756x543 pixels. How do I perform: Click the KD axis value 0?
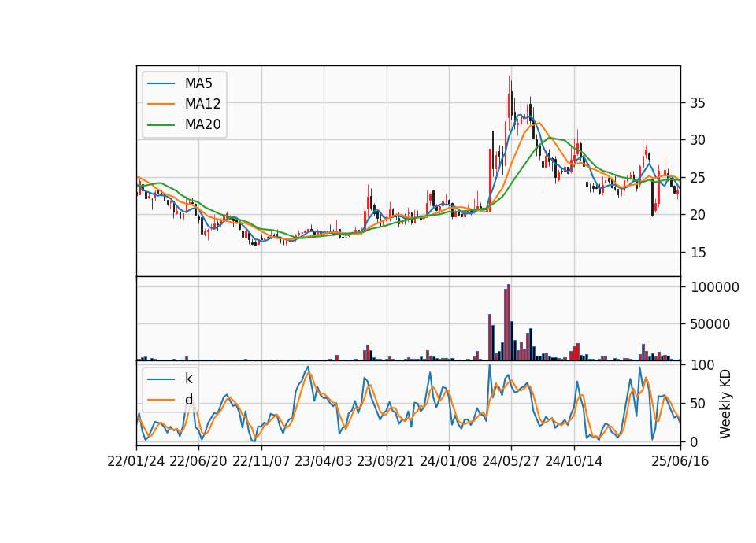[x=695, y=441]
